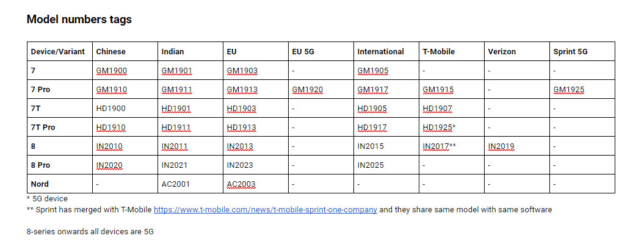Image resolution: width=644 pixels, height=241 pixels.
Task: Click the AC2001 Indian Nord cell
Action: (190, 184)
